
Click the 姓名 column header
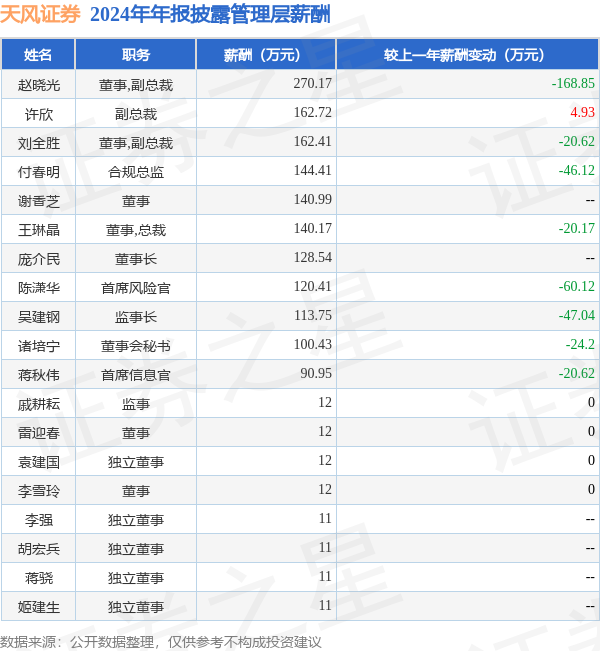pyautogui.click(x=38, y=54)
